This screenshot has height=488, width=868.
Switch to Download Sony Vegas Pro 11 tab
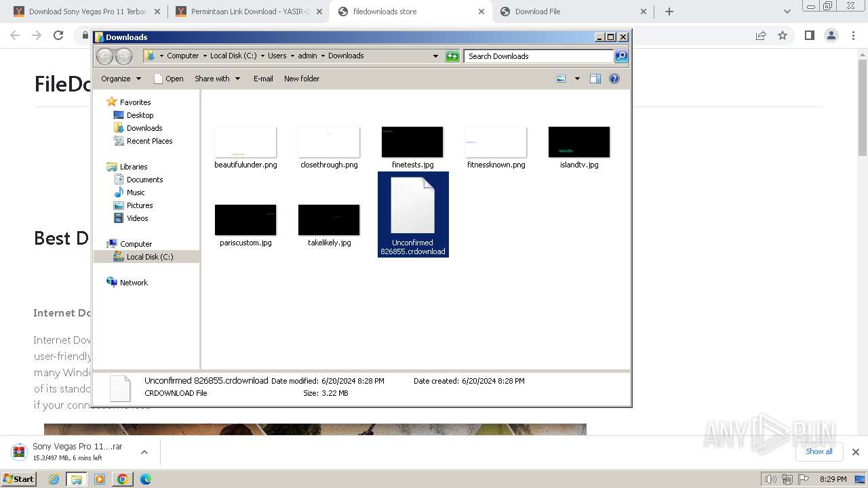tap(86, 12)
